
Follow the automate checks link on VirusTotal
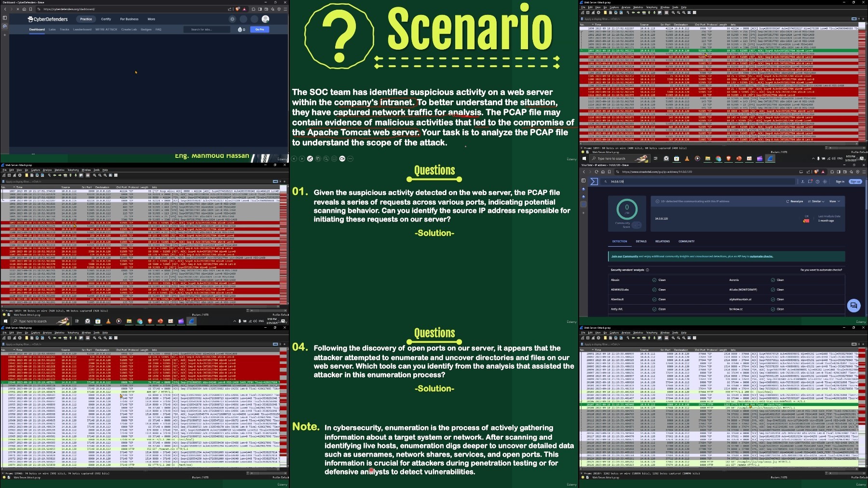(x=761, y=256)
